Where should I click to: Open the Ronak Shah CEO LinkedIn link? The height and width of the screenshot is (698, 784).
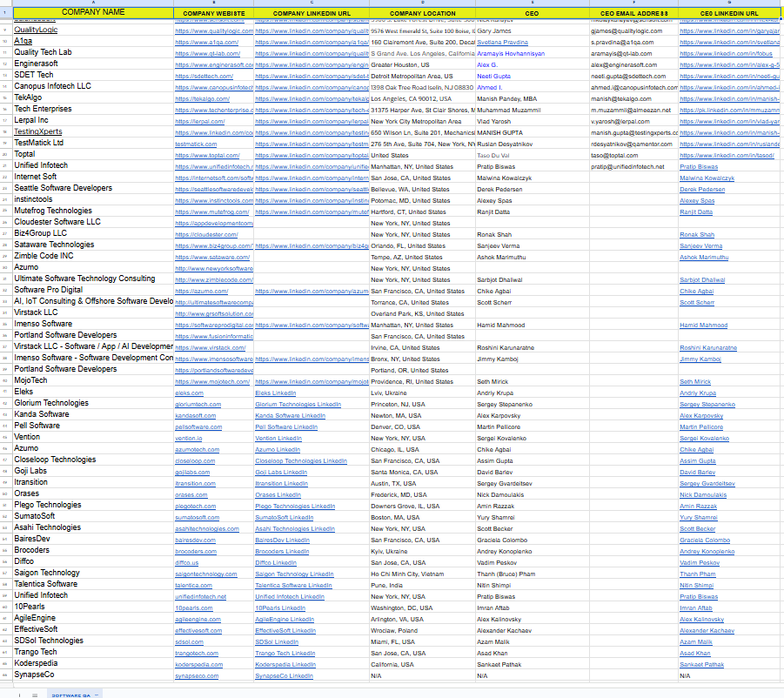pyautogui.click(x=697, y=234)
